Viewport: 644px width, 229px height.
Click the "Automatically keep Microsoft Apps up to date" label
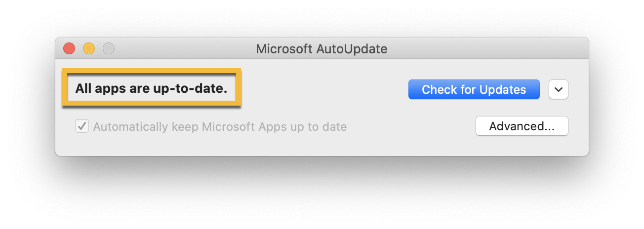pos(220,127)
